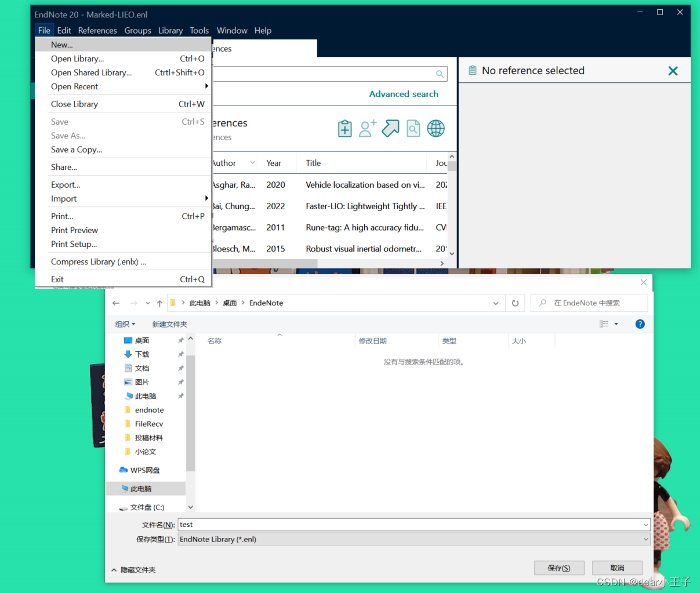Choose Exit from the File menu

click(123, 279)
